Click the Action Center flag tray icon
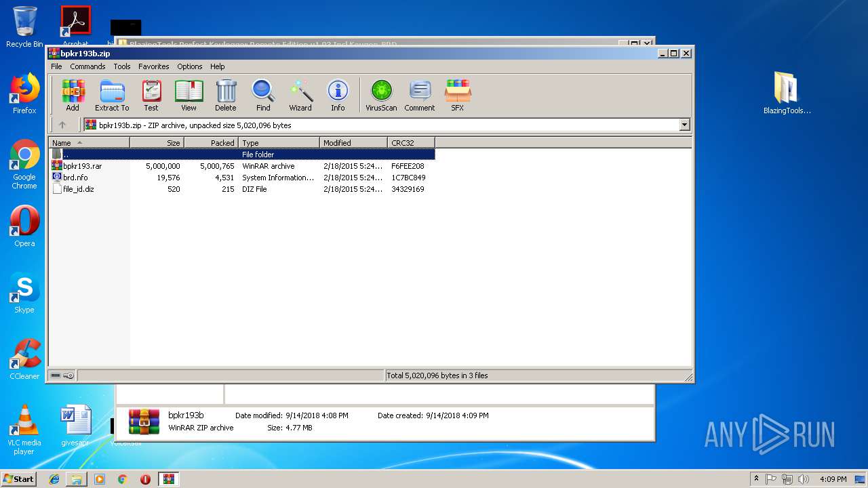Image resolution: width=868 pixels, height=488 pixels. tap(771, 479)
